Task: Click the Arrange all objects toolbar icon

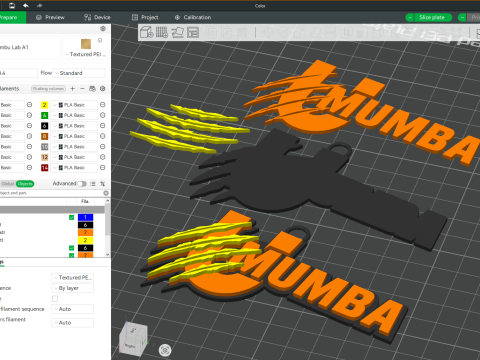Action: click(193, 32)
